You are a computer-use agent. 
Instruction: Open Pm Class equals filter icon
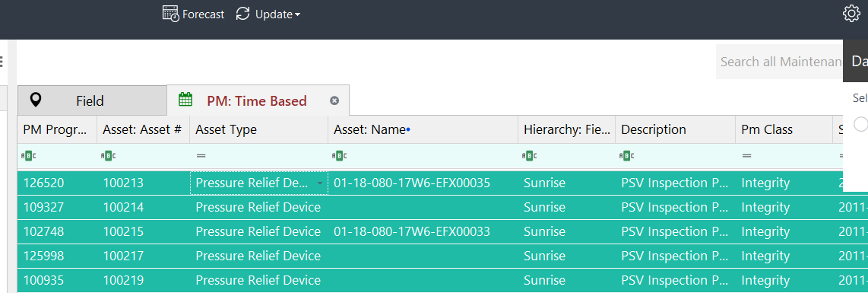[746, 157]
